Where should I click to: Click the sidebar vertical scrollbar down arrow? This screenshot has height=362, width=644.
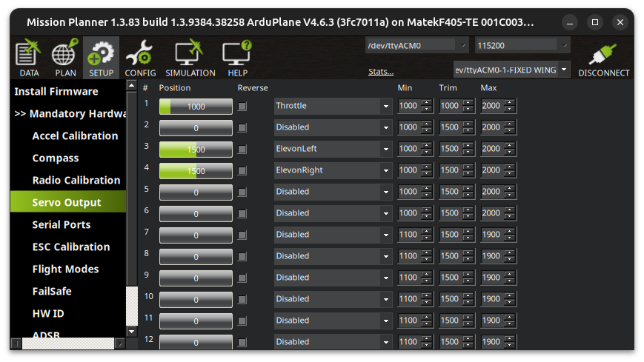pos(131,331)
